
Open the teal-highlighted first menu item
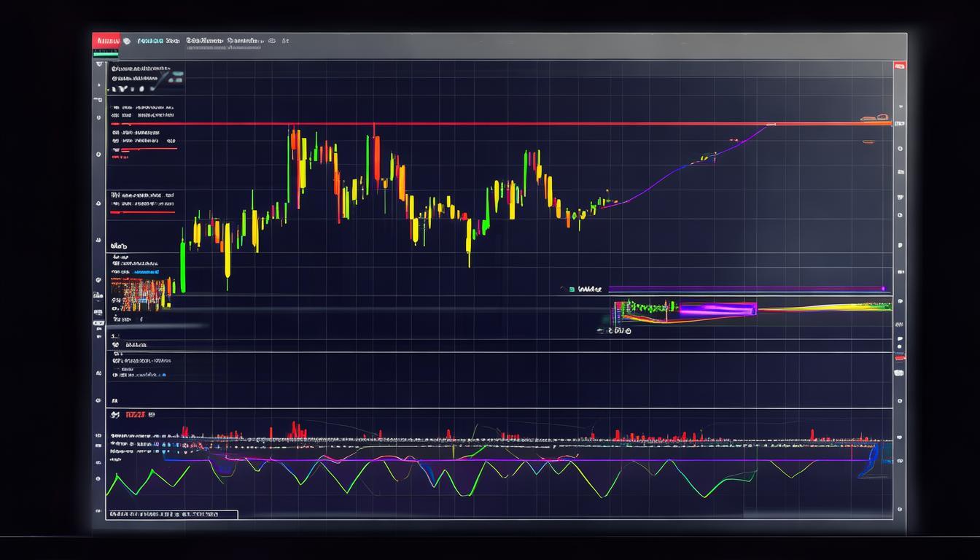pos(149,42)
